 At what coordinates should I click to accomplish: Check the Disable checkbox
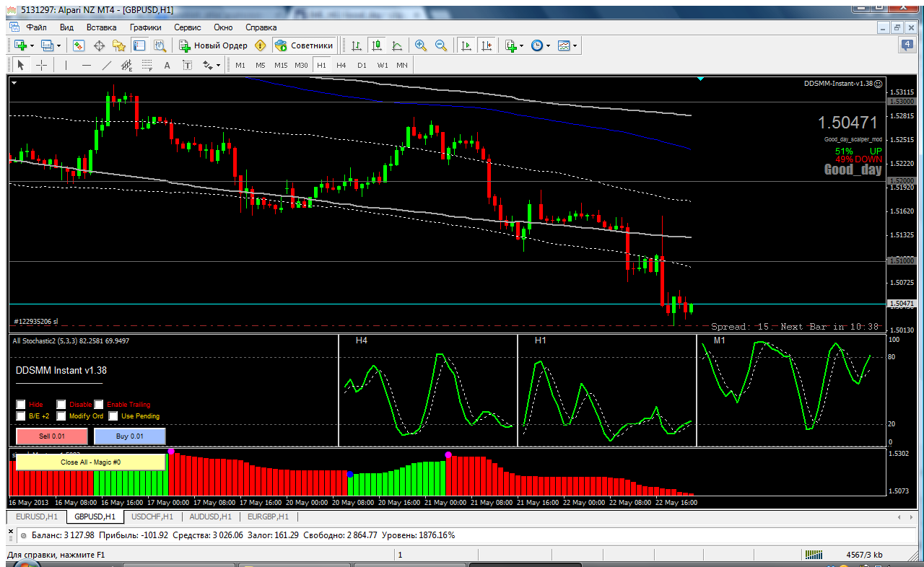pyautogui.click(x=61, y=405)
